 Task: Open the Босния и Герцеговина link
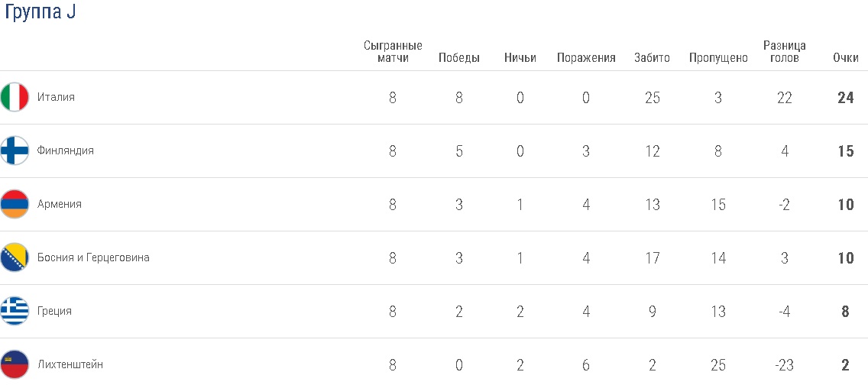click(93, 258)
